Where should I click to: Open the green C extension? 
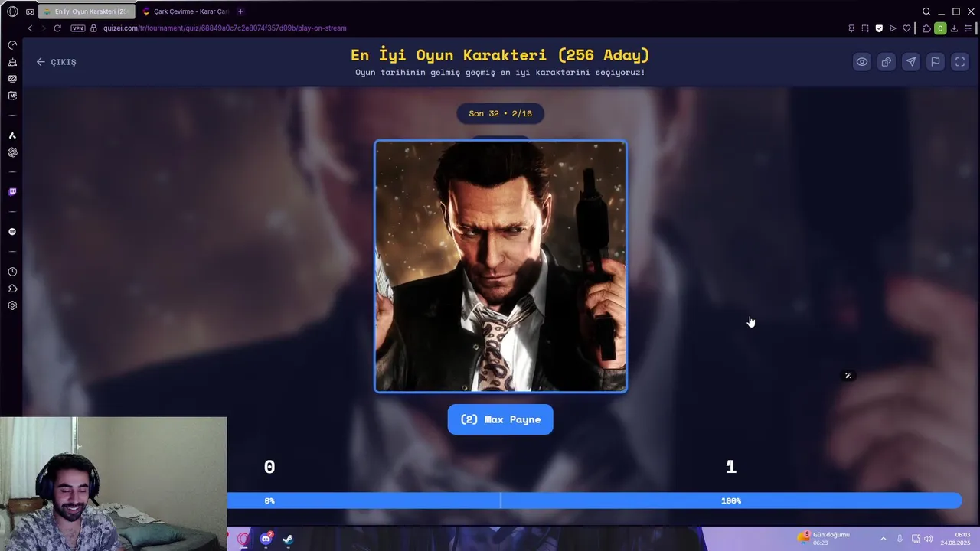tap(940, 28)
